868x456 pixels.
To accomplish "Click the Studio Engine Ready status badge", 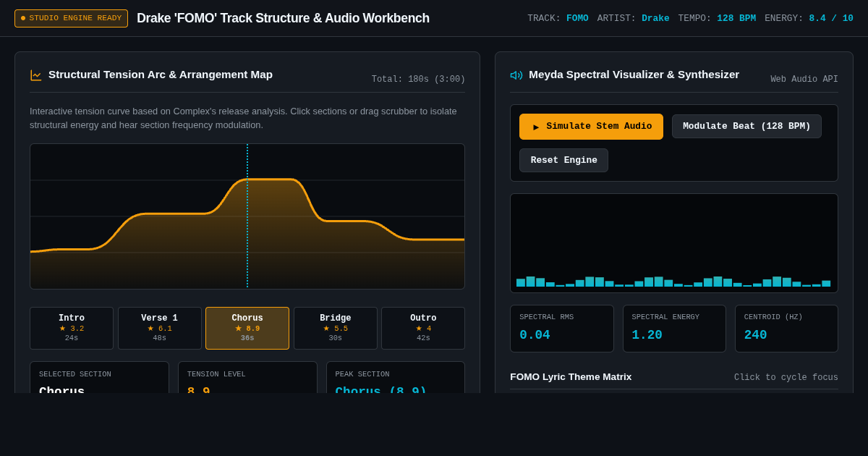I will (71, 18).
